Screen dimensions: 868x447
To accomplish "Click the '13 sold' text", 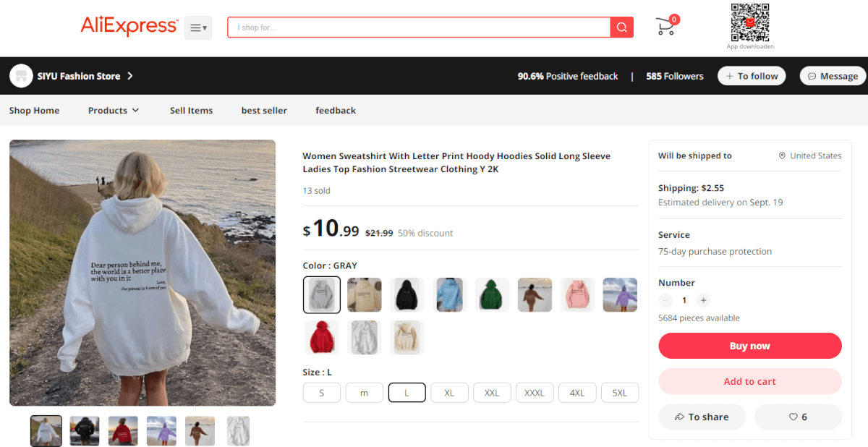I will [316, 191].
